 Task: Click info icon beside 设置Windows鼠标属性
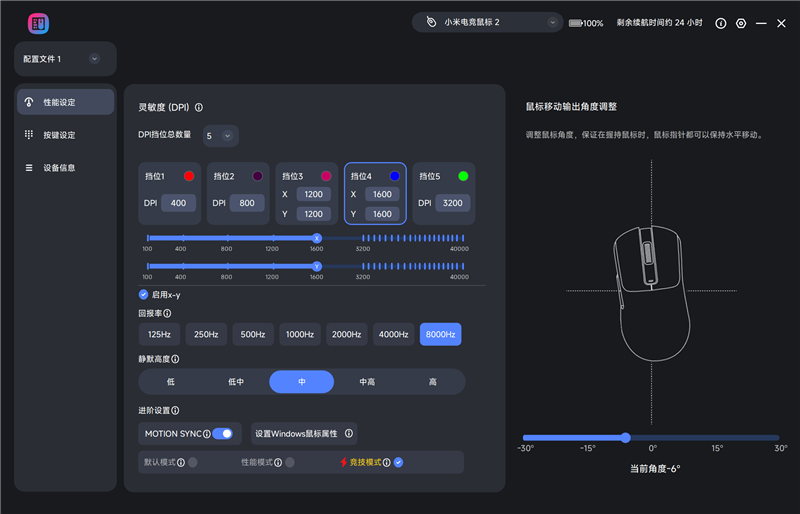click(x=348, y=433)
